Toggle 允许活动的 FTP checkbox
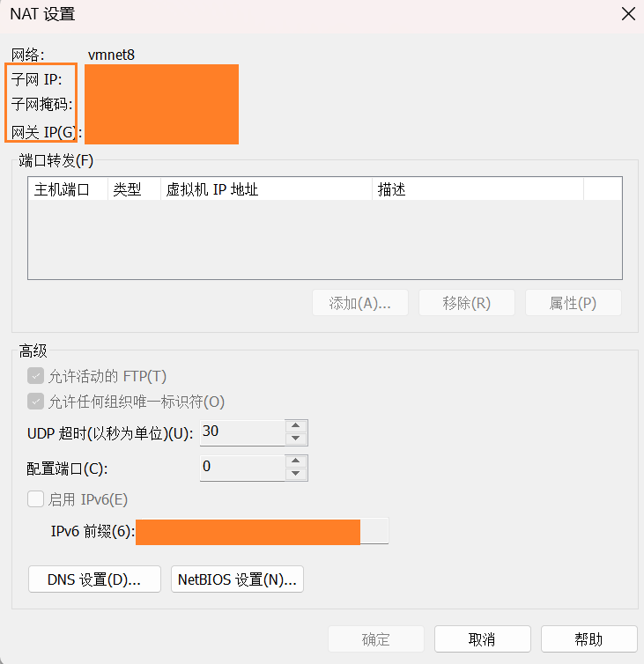 point(35,376)
